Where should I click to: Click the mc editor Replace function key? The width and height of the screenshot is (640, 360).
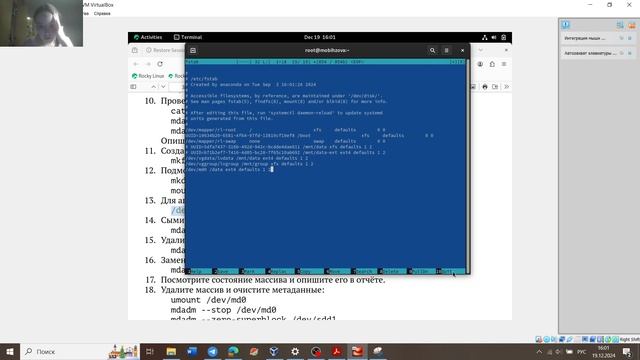tap(280, 271)
